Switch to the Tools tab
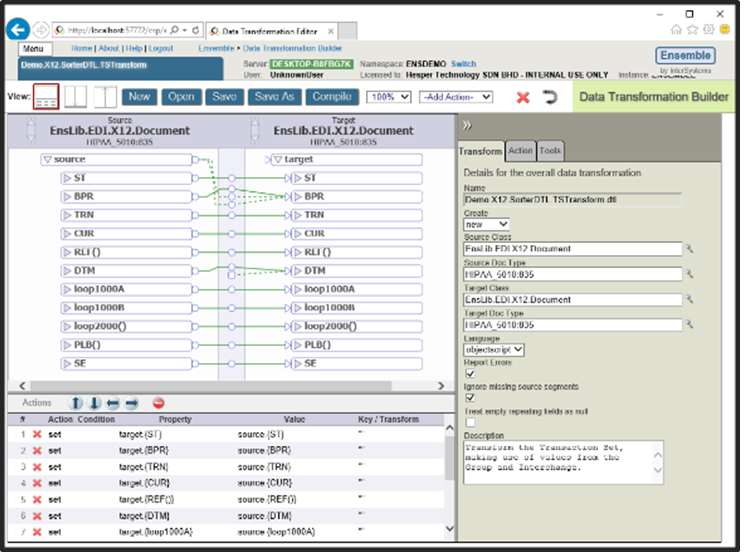This screenshot has height=557, width=744. pos(550,151)
